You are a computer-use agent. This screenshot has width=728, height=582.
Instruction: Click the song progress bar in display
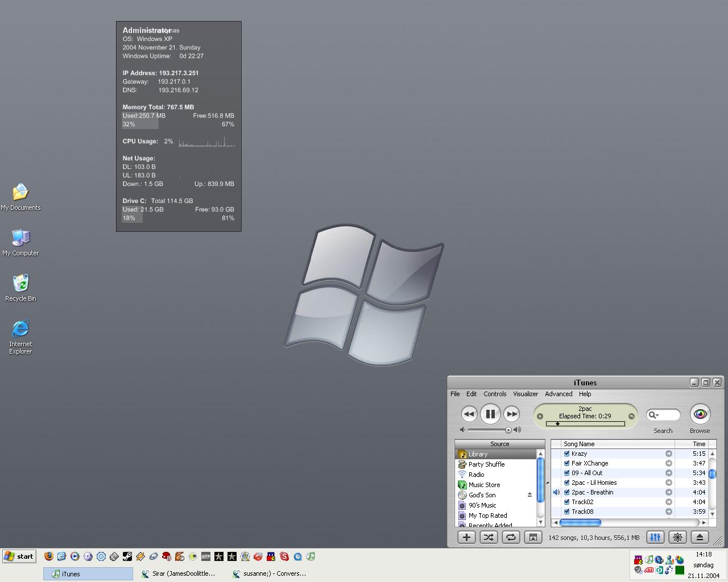pos(585,423)
